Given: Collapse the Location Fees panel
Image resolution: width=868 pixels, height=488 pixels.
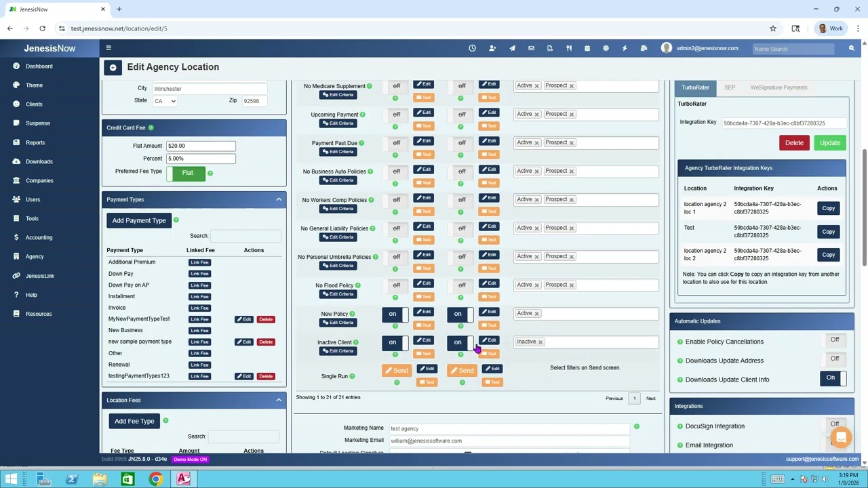Looking at the screenshot, I should click(279, 400).
